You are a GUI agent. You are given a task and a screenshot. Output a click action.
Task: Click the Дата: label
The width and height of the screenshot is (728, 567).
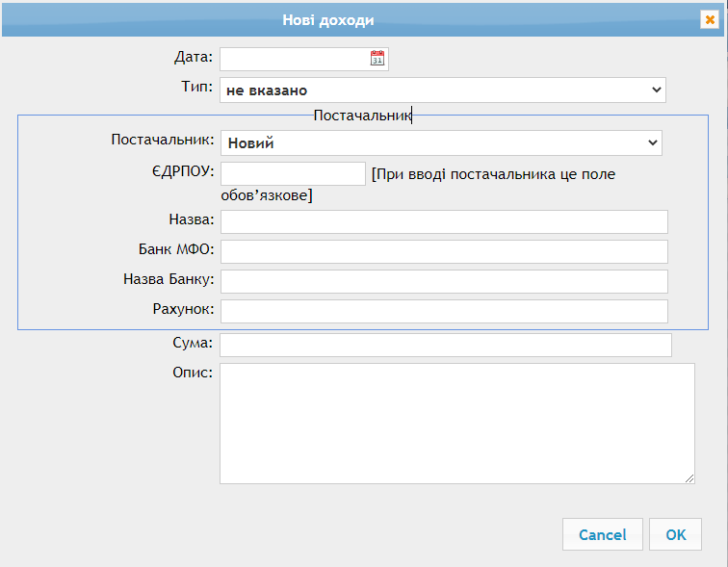click(194, 57)
